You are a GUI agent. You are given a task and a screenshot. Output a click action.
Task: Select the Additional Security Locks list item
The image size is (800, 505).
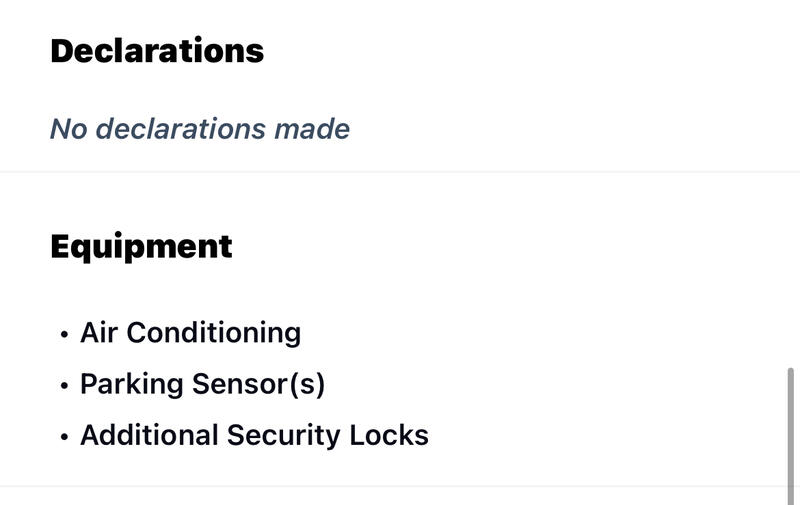tap(254, 435)
